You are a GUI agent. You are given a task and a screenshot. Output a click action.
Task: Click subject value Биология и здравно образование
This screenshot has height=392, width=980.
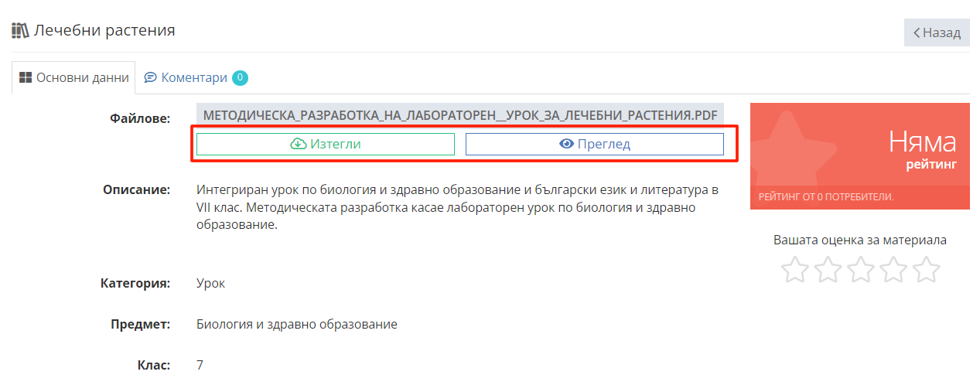pyautogui.click(x=297, y=324)
